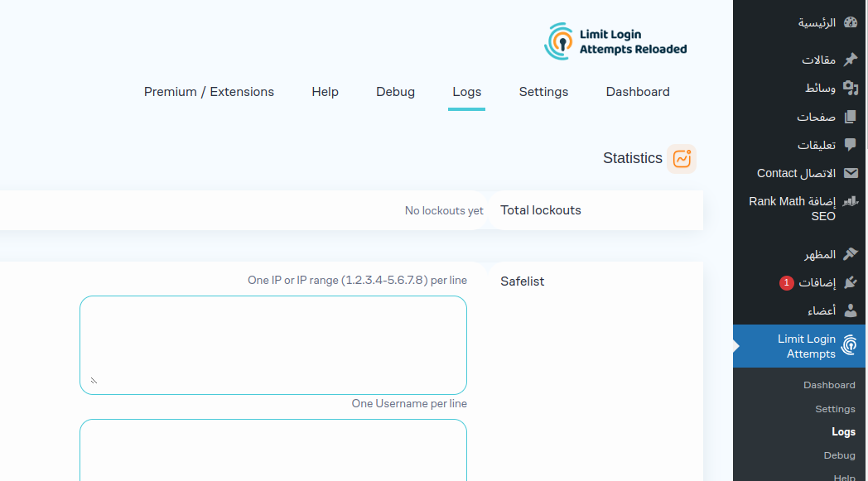Click the plugin icon beside إضافات

point(851,282)
